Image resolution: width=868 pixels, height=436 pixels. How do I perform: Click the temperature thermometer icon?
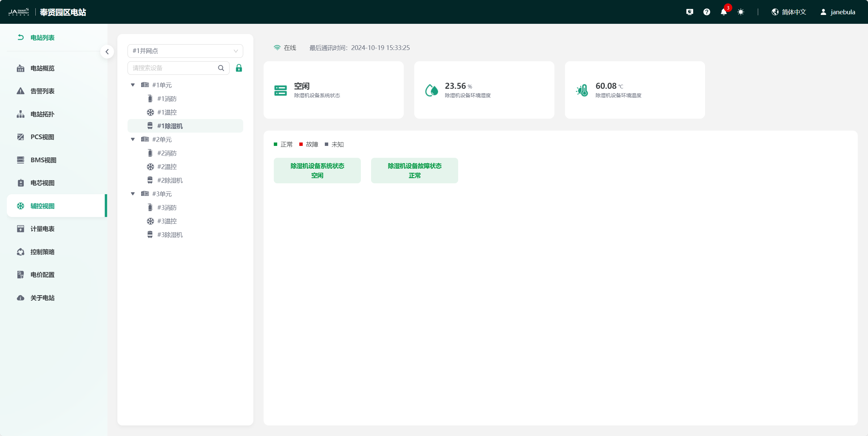click(582, 90)
